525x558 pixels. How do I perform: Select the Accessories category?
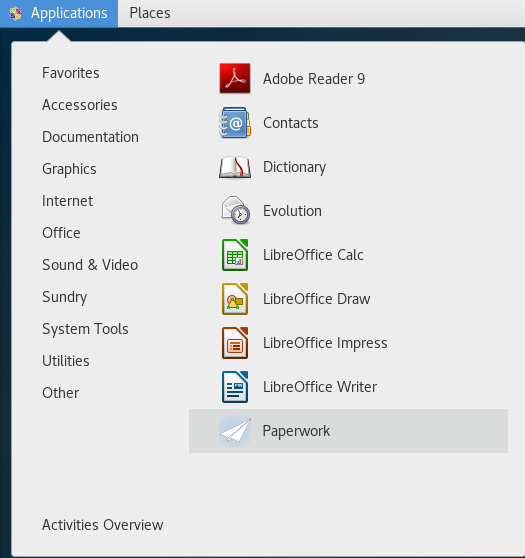tap(80, 105)
